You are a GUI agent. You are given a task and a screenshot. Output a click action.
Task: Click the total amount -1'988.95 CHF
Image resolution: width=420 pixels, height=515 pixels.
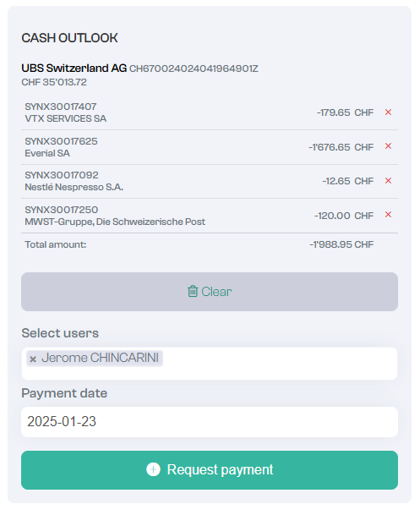pyautogui.click(x=341, y=244)
